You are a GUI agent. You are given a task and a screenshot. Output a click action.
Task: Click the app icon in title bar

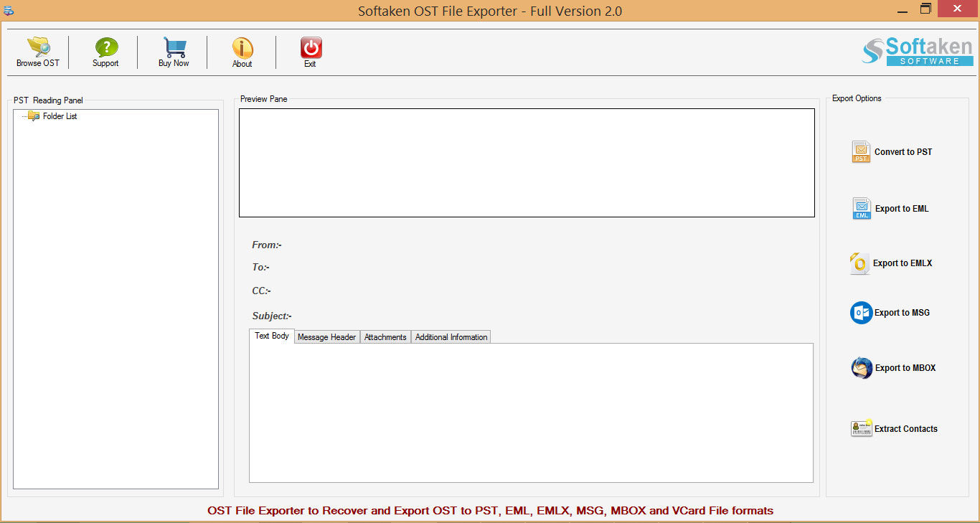click(9, 10)
